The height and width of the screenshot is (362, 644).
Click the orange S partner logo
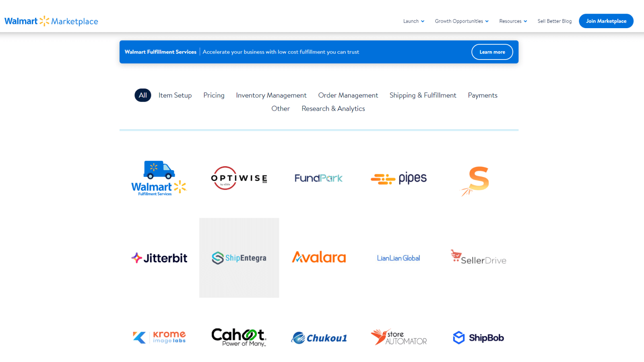point(475,181)
